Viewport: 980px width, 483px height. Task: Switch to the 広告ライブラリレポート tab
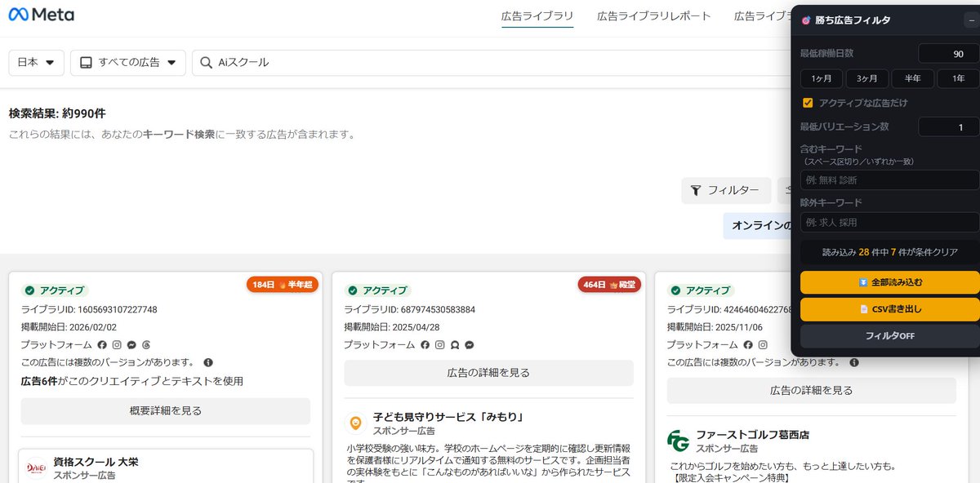[x=654, y=16]
